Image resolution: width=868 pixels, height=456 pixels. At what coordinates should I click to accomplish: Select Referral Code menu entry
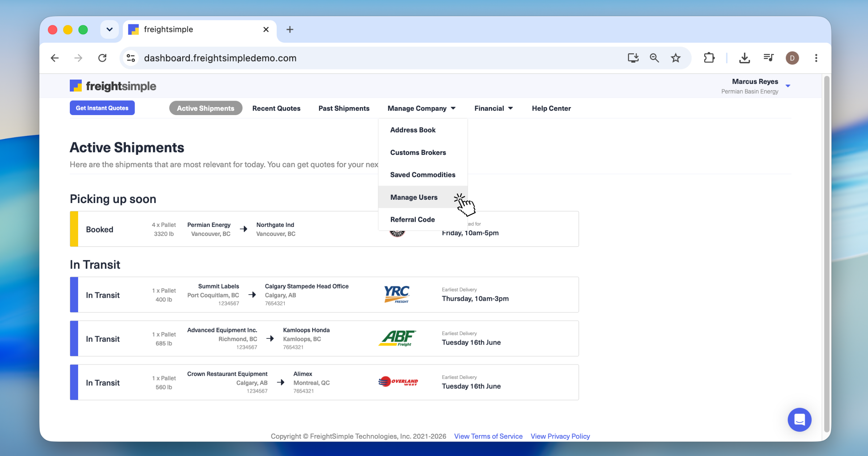423,219
